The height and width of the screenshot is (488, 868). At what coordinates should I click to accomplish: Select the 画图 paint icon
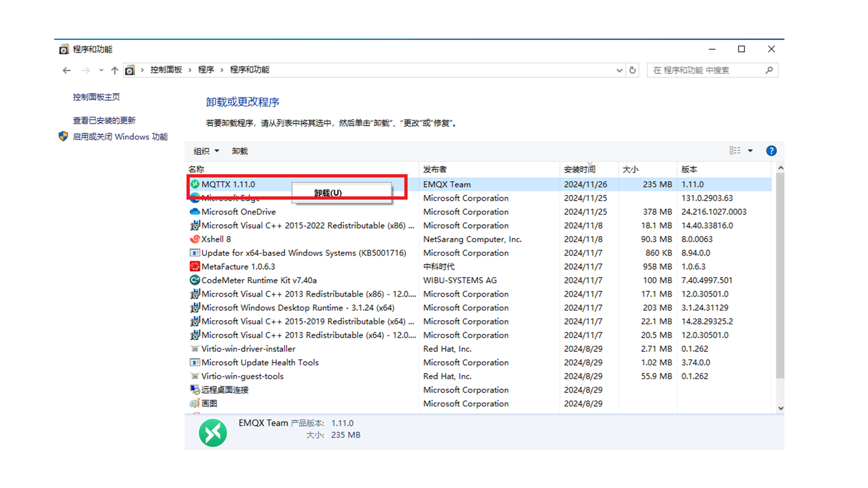tap(195, 404)
